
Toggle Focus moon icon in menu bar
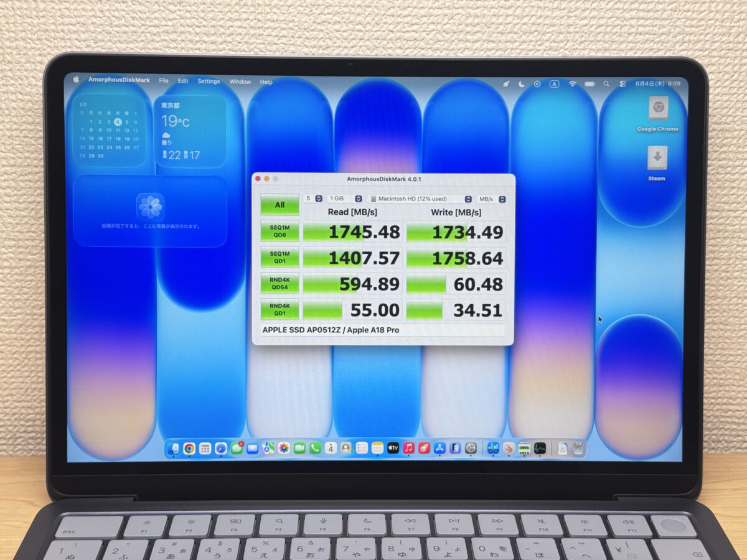(x=522, y=83)
